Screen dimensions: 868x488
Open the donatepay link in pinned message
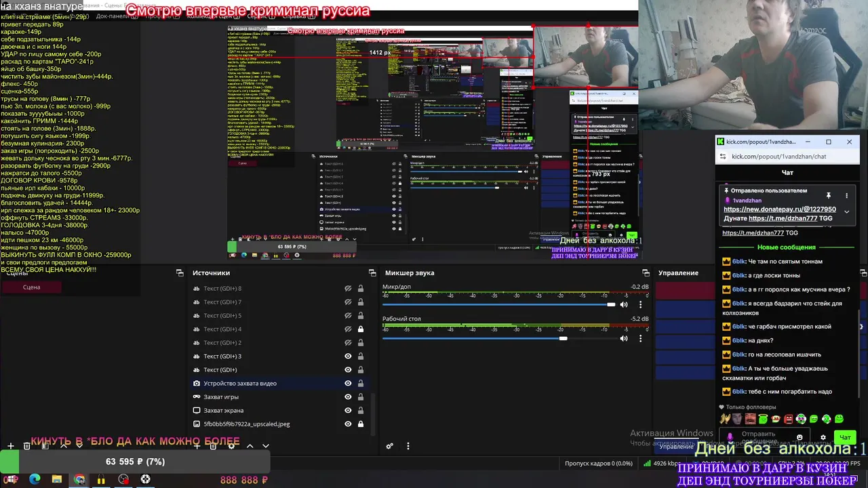pyautogui.click(x=780, y=209)
